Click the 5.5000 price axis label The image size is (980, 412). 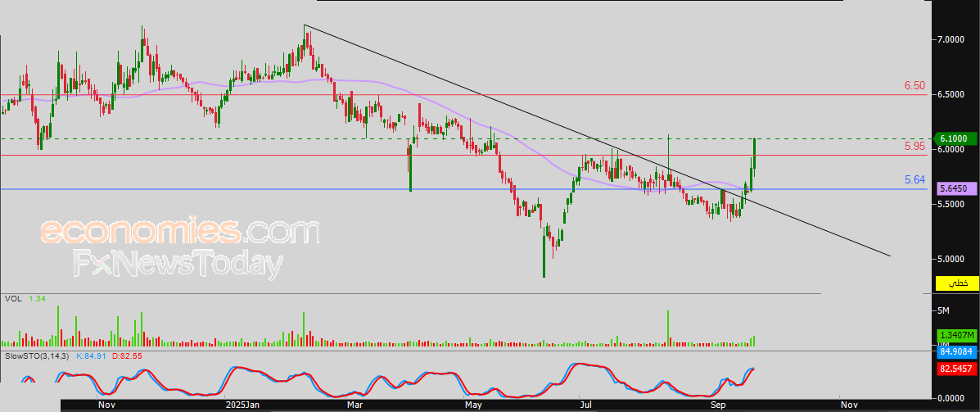[x=952, y=205]
